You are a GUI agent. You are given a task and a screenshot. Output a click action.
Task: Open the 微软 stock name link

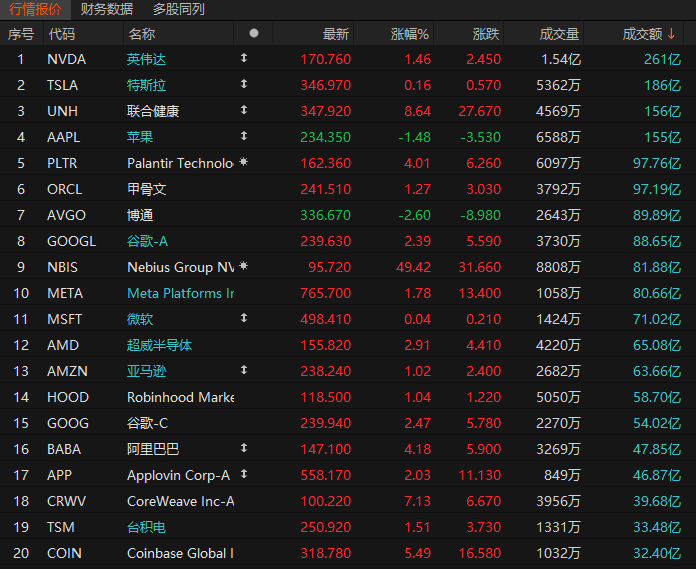(140, 319)
